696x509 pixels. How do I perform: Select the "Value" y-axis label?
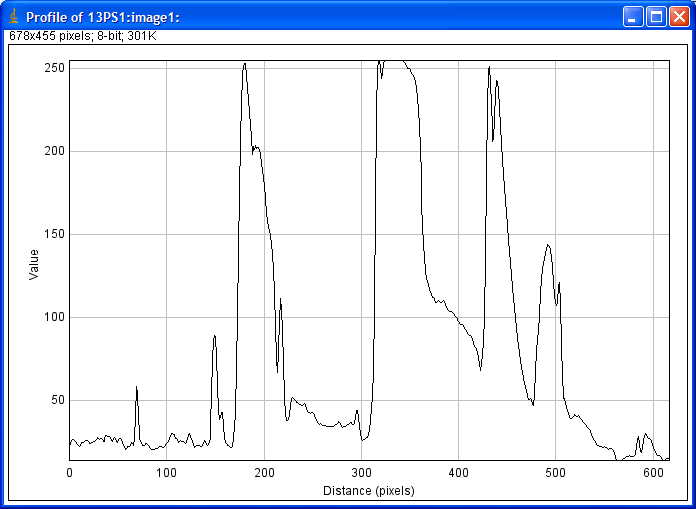point(34,265)
